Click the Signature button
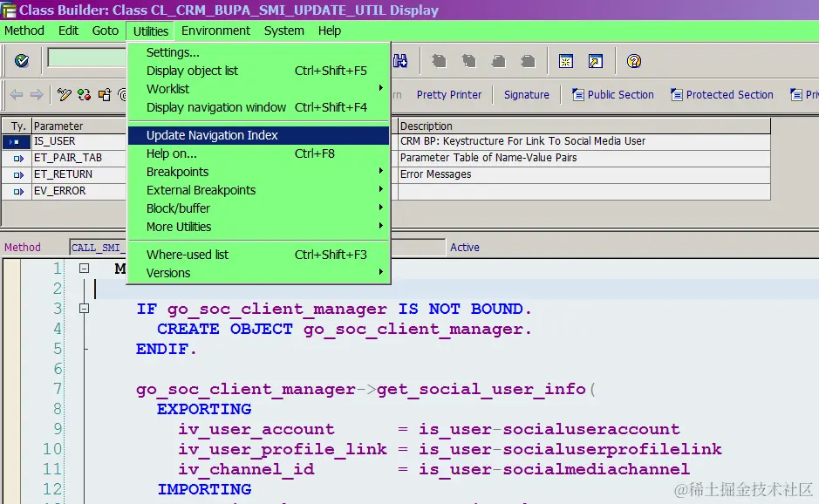 coord(527,94)
